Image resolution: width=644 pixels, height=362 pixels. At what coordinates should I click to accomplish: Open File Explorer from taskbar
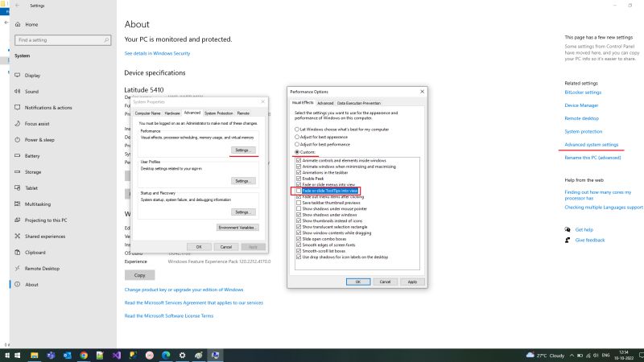click(35, 356)
